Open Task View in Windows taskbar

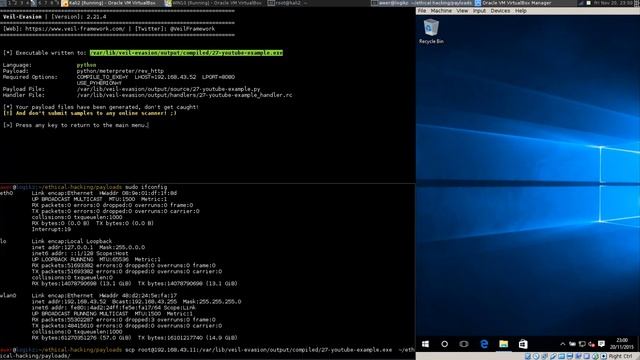[464, 344]
